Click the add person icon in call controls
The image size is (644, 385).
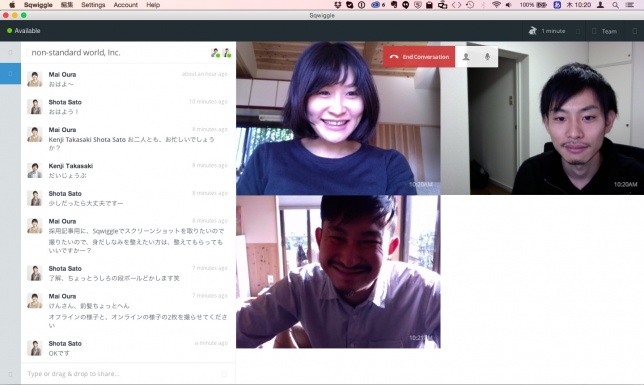466,57
